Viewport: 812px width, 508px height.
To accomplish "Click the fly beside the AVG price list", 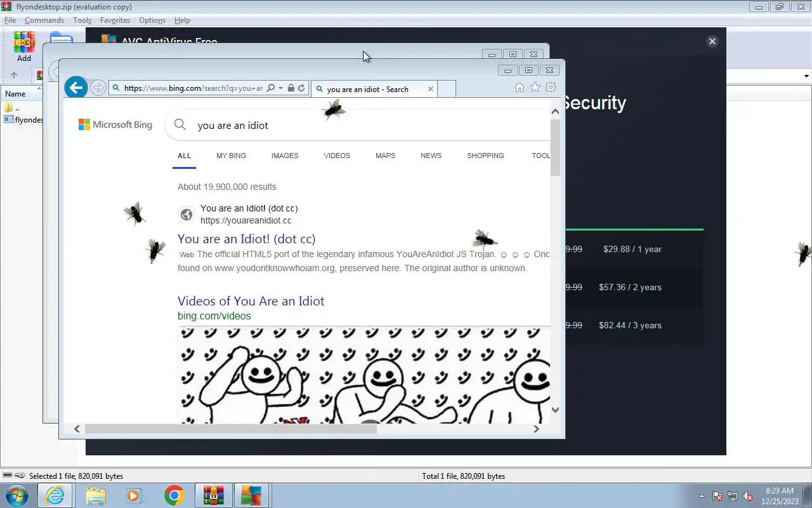I will (803, 253).
